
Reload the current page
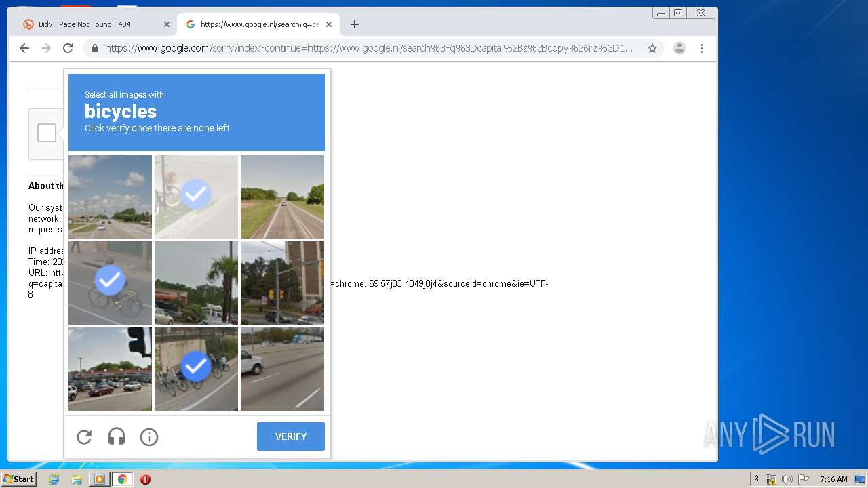pos(68,48)
